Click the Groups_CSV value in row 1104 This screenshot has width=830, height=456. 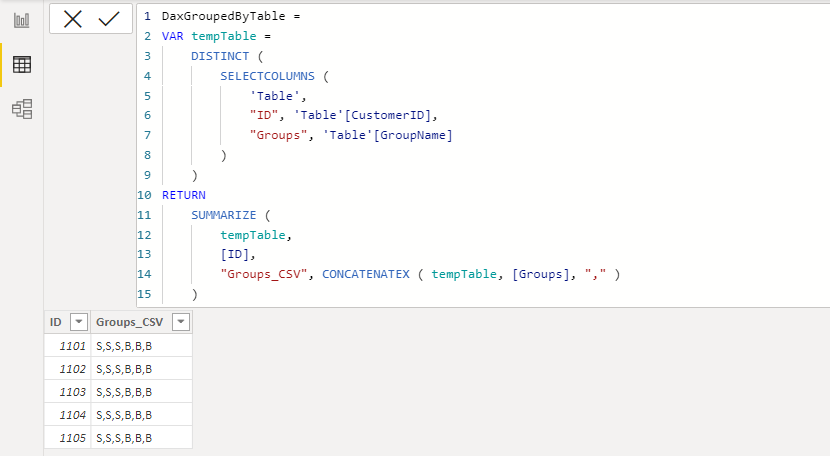pyautogui.click(x=141, y=415)
